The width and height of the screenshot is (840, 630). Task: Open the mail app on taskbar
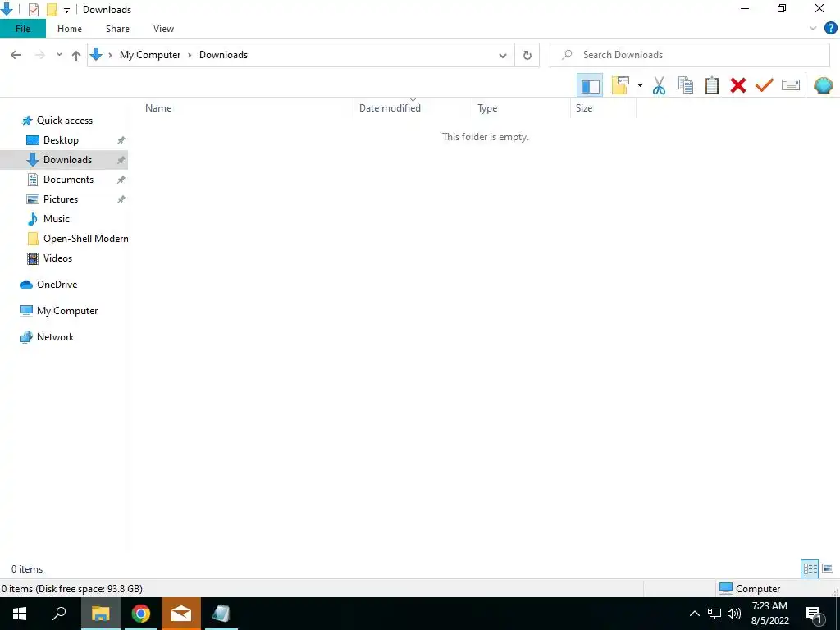[181, 614]
